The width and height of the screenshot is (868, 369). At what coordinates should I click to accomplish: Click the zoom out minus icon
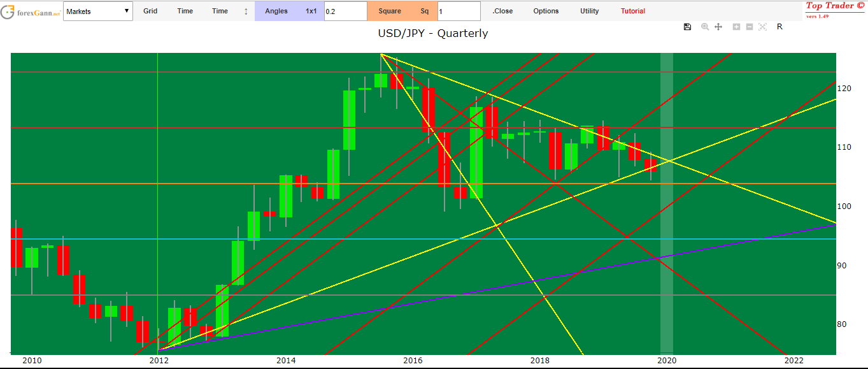pos(749,27)
